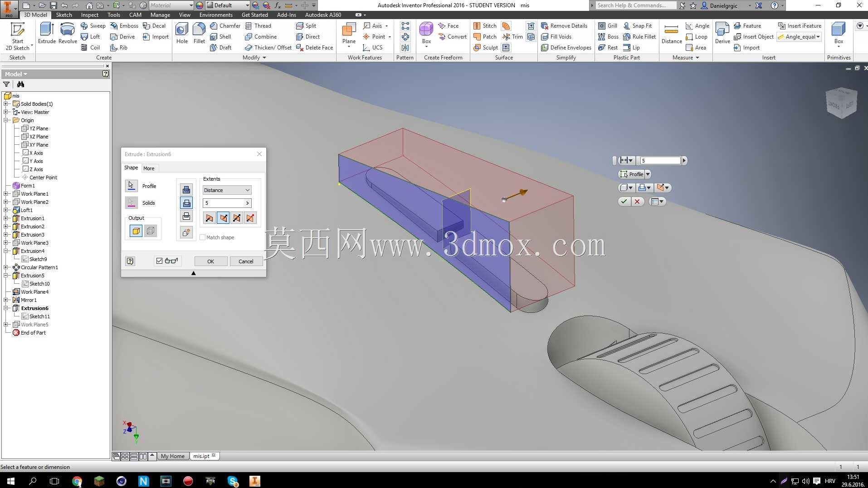
Task: Click the Find binoculars icon in browser
Action: (20, 84)
